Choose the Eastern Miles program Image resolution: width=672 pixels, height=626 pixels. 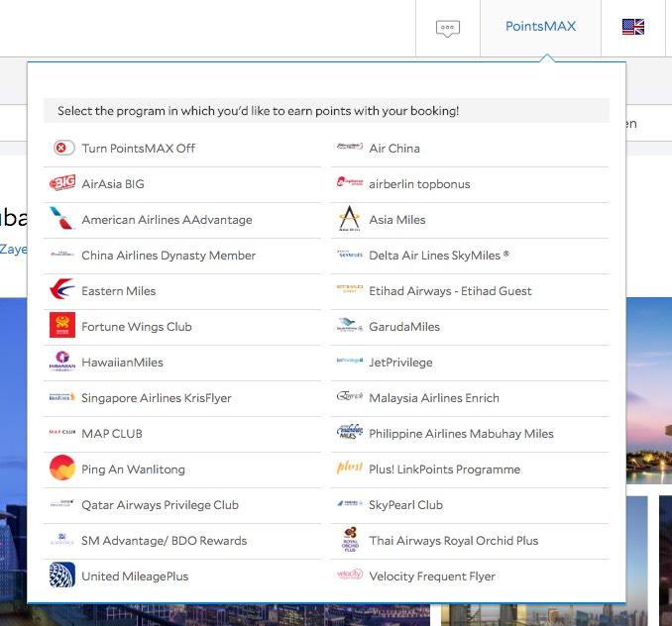[x=119, y=291]
